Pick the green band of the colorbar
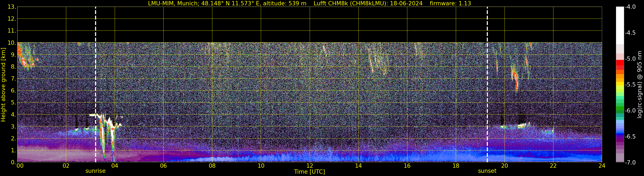 tap(620, 108)
